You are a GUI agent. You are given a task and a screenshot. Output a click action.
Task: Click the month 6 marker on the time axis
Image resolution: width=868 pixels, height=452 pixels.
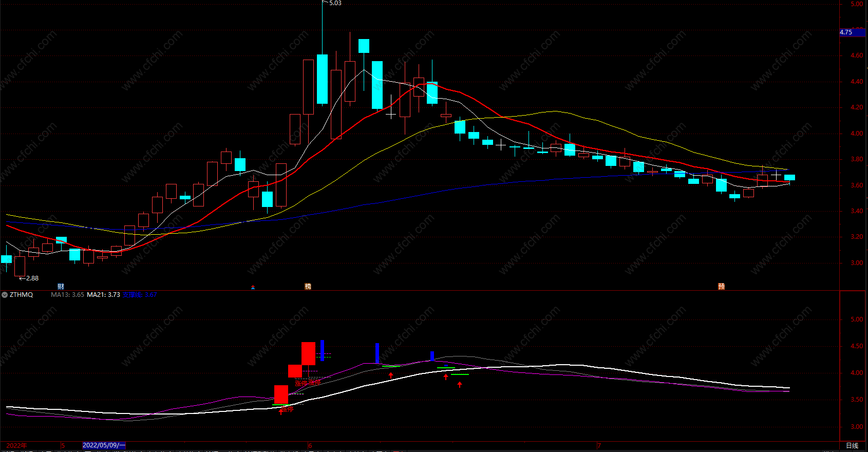[310, 446]
